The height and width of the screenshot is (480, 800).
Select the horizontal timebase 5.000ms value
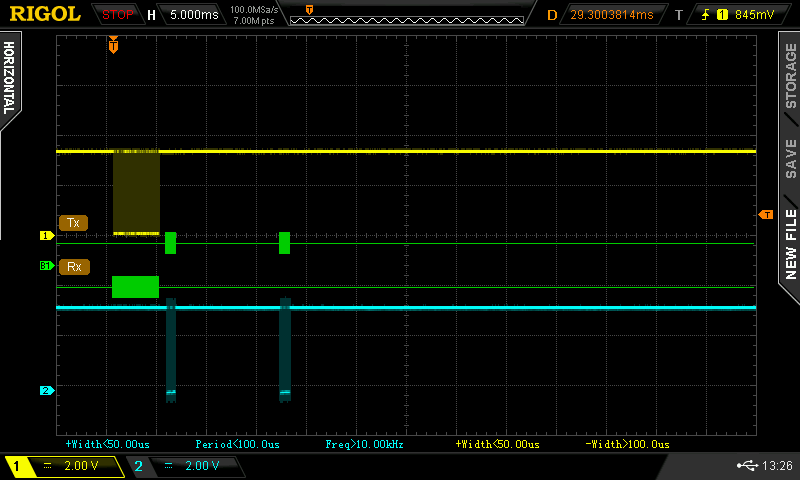click(194, 15)
